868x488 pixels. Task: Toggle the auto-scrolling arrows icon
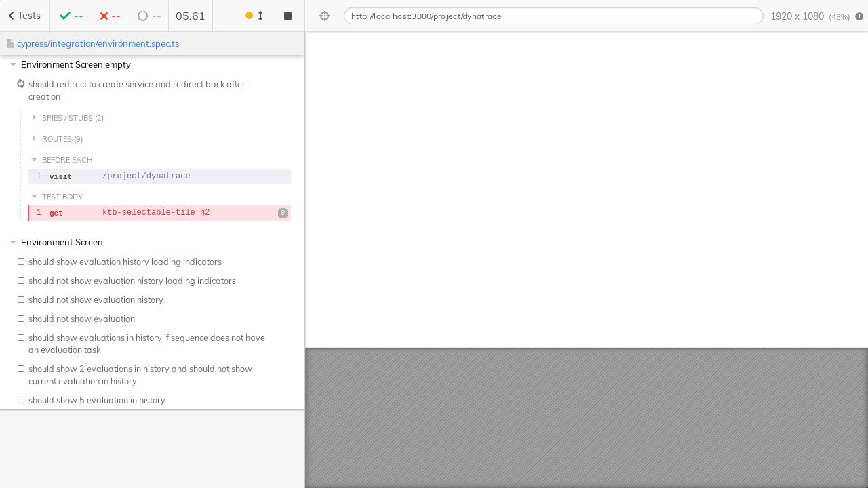pyautogui.click(x=260, y=16)
